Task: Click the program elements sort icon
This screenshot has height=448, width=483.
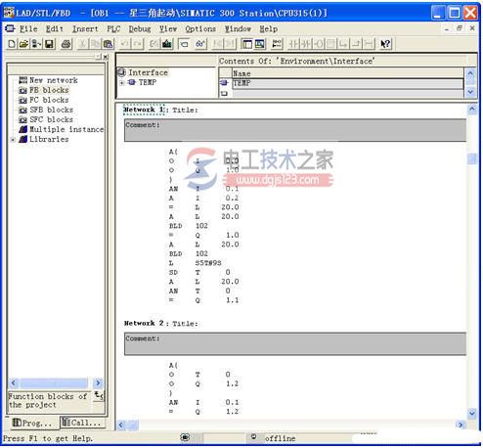Action: [99, 396]
